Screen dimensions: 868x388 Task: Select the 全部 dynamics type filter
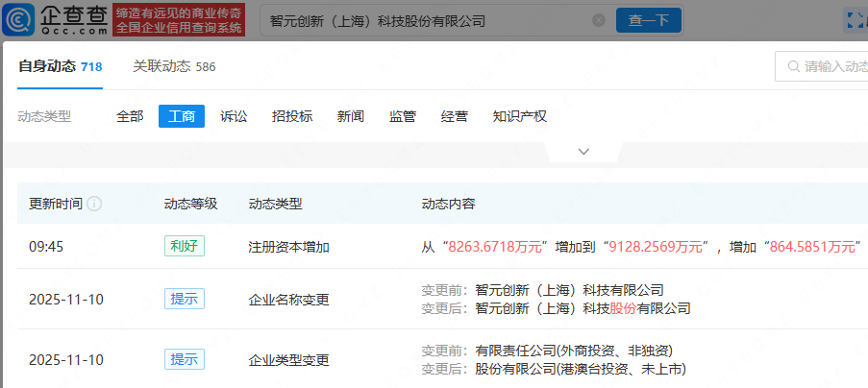tap(130, 116)
